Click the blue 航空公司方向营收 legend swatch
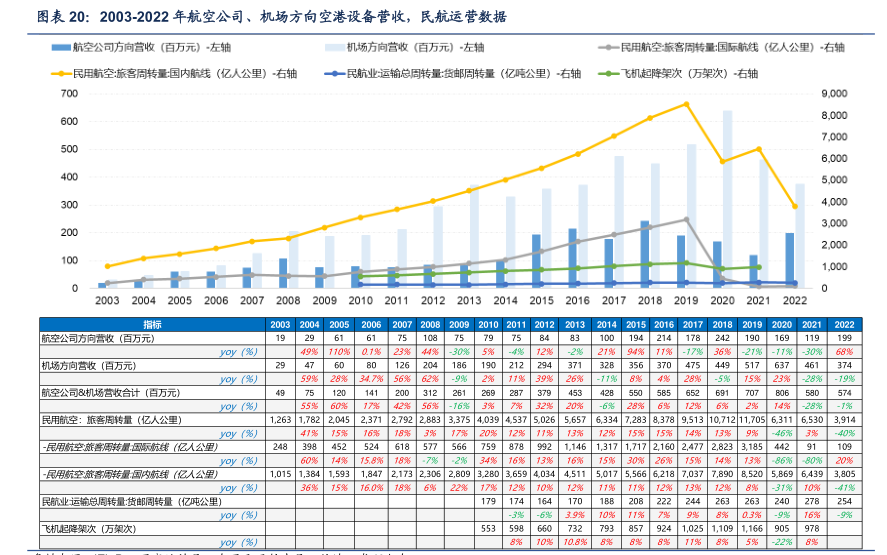Image resolution: width=887 pixels, height=555 pixels. point(61,47)
